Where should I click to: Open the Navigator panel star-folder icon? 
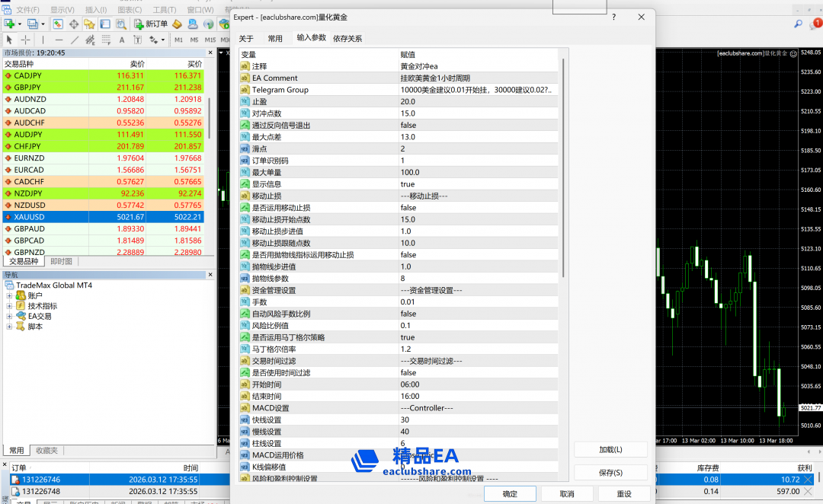click(x=89, y=24)
